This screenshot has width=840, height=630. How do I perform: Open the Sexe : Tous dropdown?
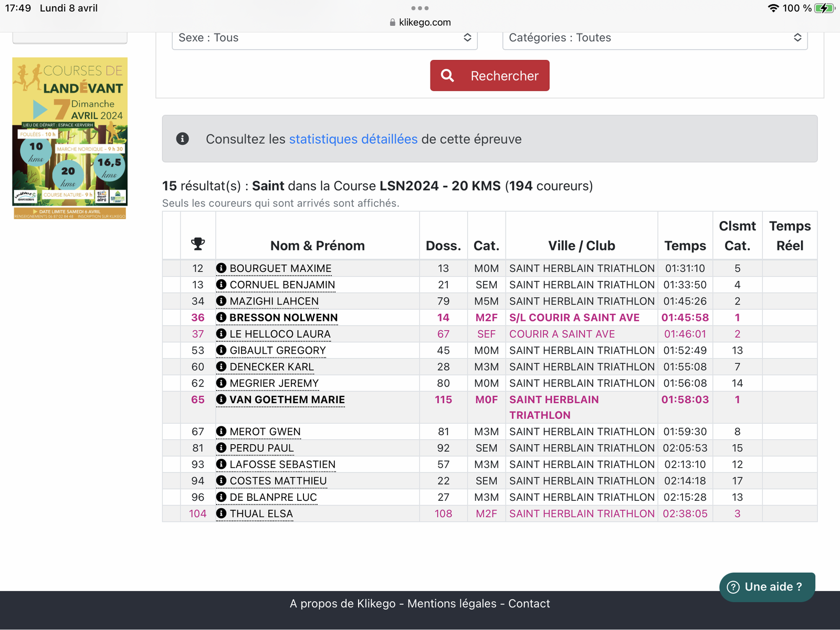pos(324,38)
